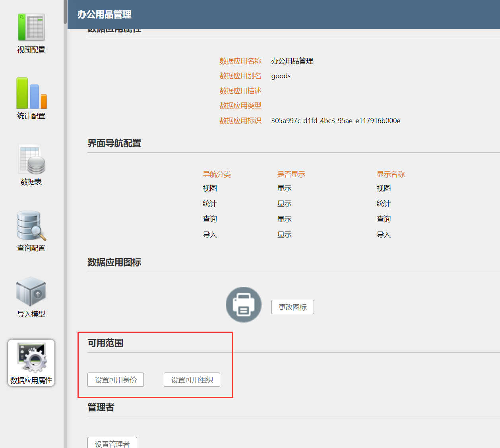Click the 数据应用图标 section heading
This screenshot has width=500, height=448.
[114, 262]
